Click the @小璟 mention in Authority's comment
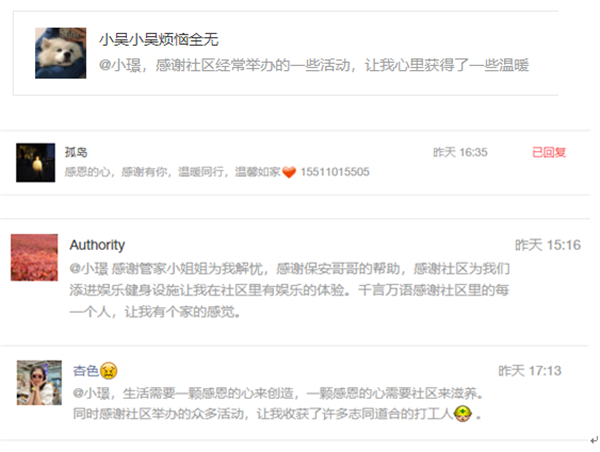Viewport: 600px width, 452px height. click(x=88, y=269)
